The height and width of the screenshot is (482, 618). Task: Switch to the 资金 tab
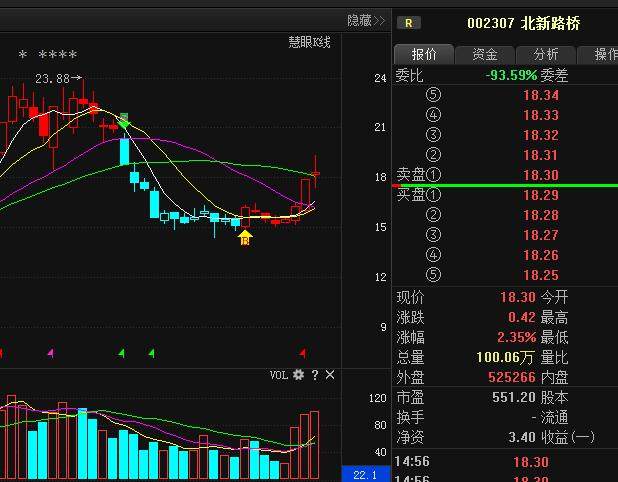tap(485, 54)
